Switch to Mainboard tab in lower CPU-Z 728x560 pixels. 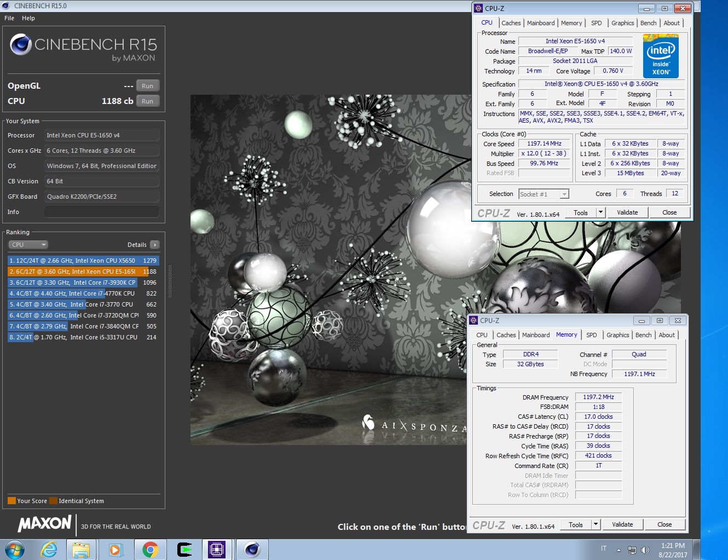tap(536, 335)
